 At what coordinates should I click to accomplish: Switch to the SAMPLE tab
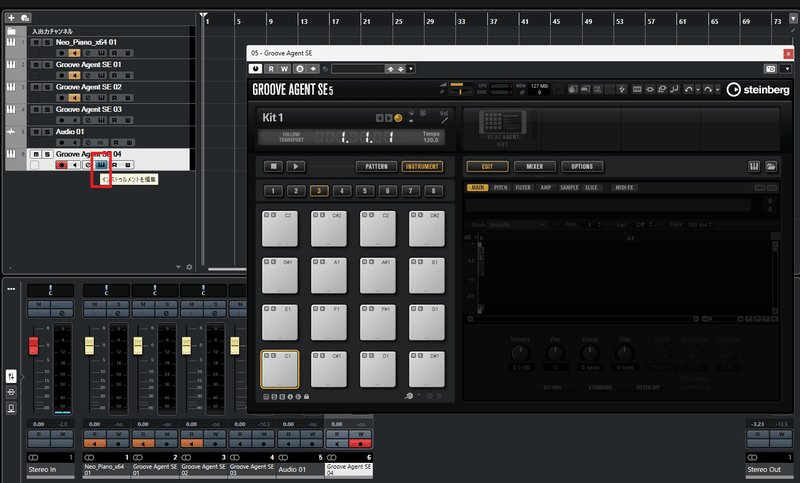coord(569,188)
